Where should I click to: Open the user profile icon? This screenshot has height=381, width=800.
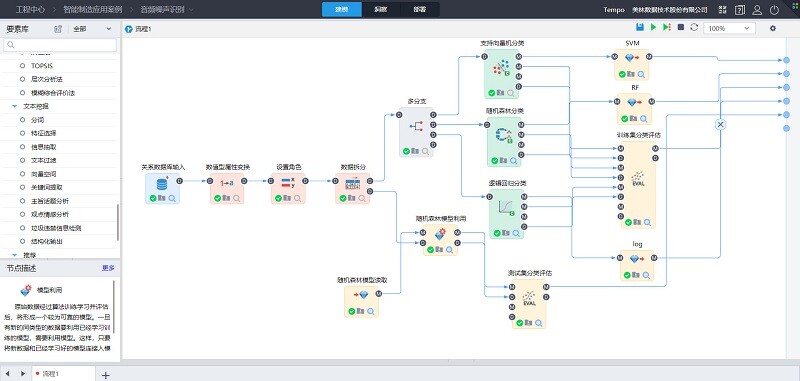(757, 10)
